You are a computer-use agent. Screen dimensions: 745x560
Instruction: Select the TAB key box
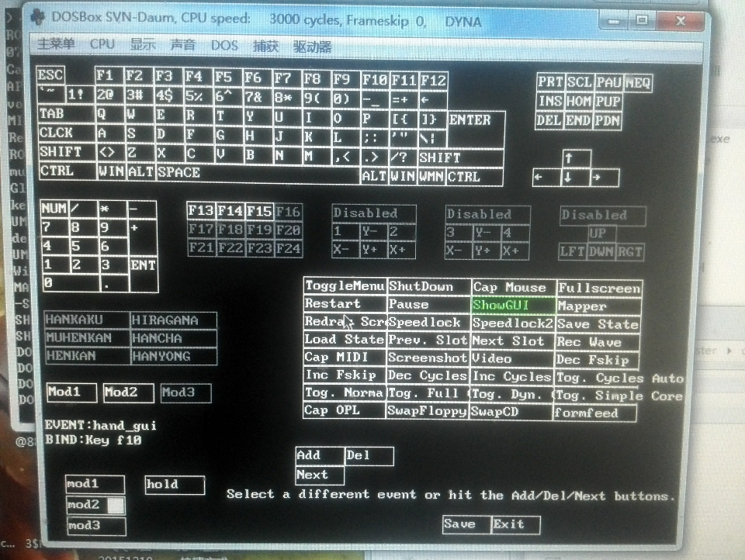[x=66, y=114]
